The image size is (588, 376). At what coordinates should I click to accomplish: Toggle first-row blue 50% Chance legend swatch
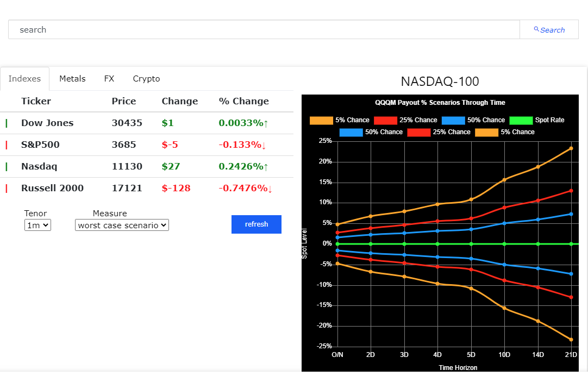tap(453, 120)
